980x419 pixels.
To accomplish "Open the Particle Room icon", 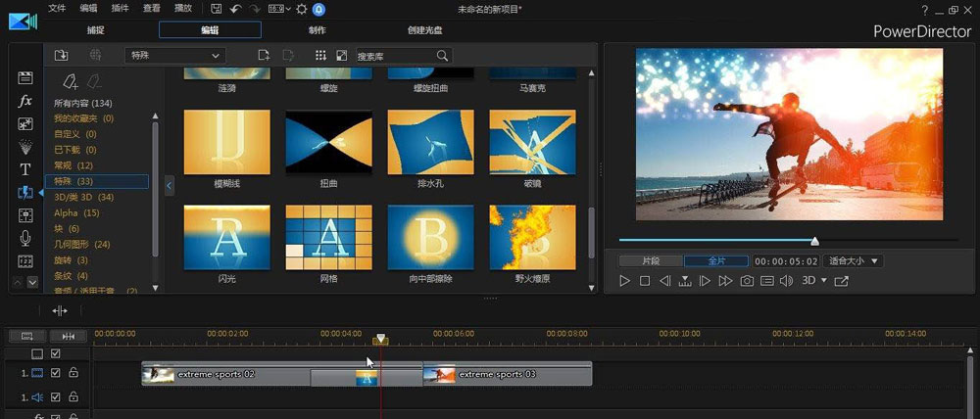I will point(25,146).
